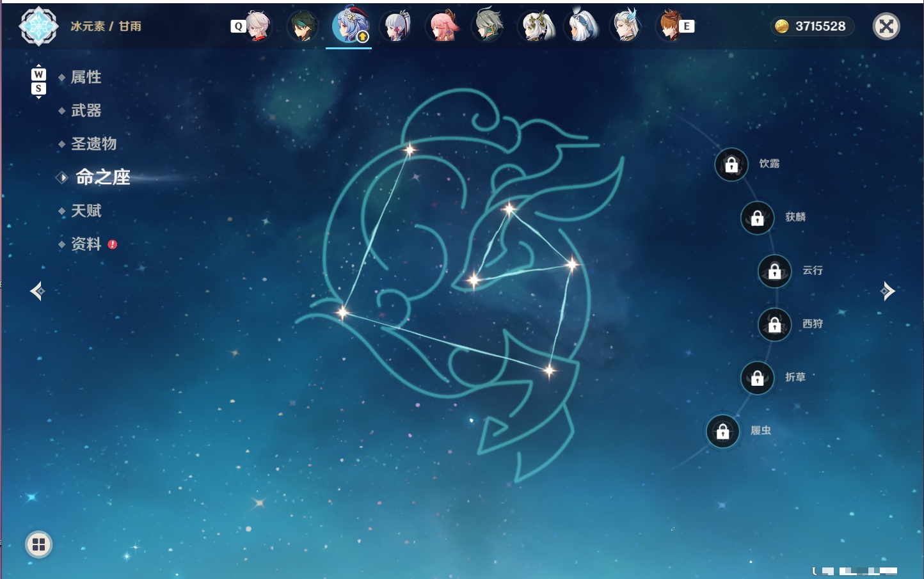Screen dimensions: 924x579
Task: Switch to the next character with right arrow
Action: 888,291
